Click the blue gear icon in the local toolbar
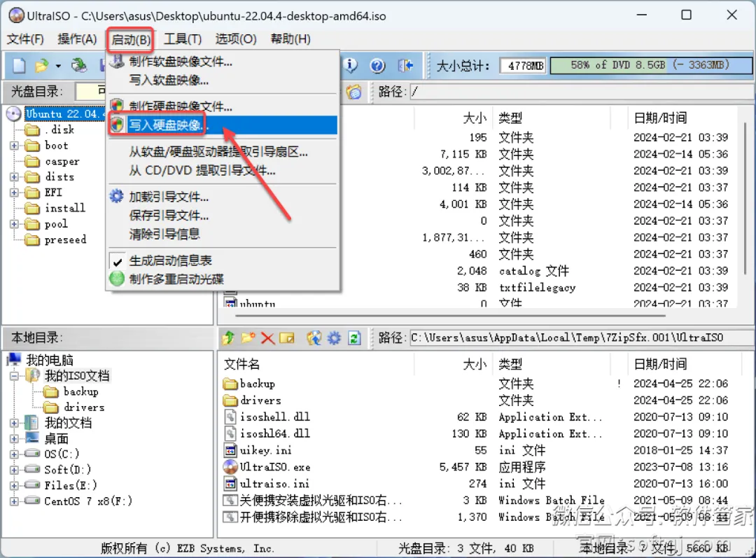 (x=334, y=338)
